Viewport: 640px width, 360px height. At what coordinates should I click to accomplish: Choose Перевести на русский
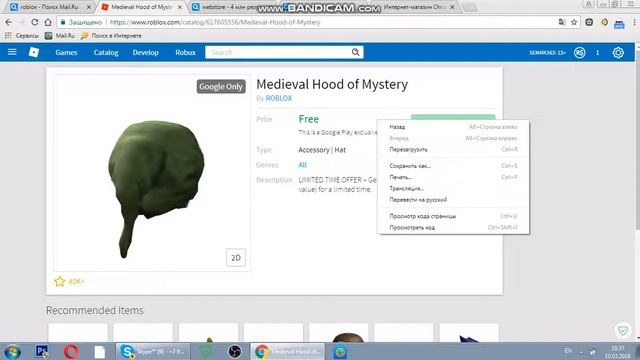453,200
